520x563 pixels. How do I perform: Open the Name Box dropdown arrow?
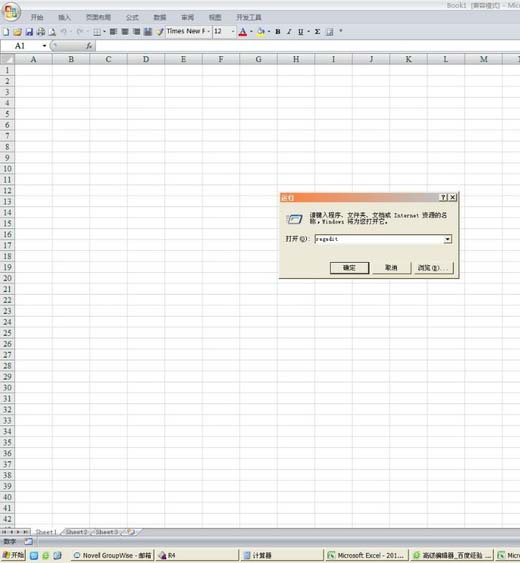(x=44, y=46)
